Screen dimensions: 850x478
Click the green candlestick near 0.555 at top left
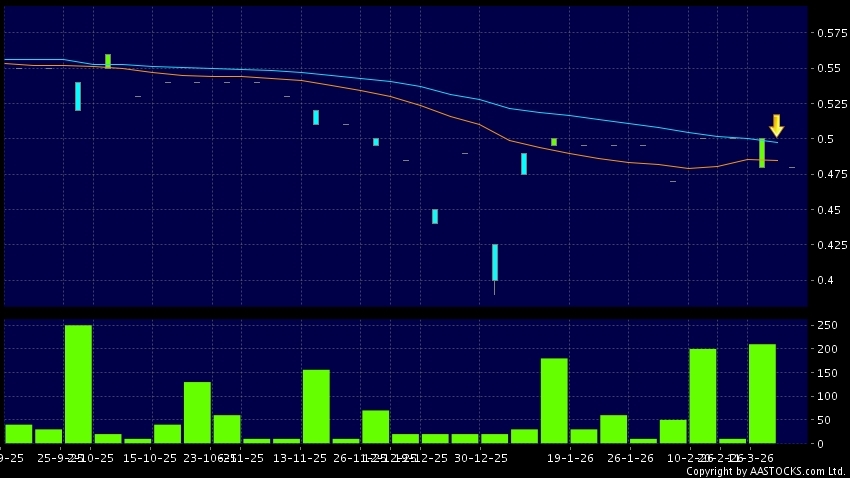click(108, 61)
